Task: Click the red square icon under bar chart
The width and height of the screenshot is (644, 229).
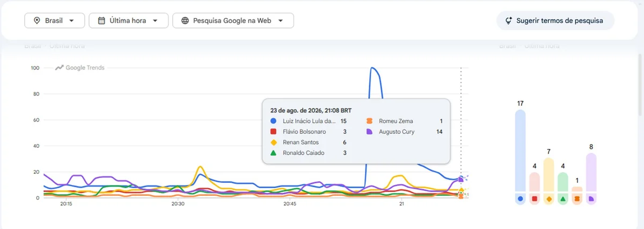Action: 535,199
